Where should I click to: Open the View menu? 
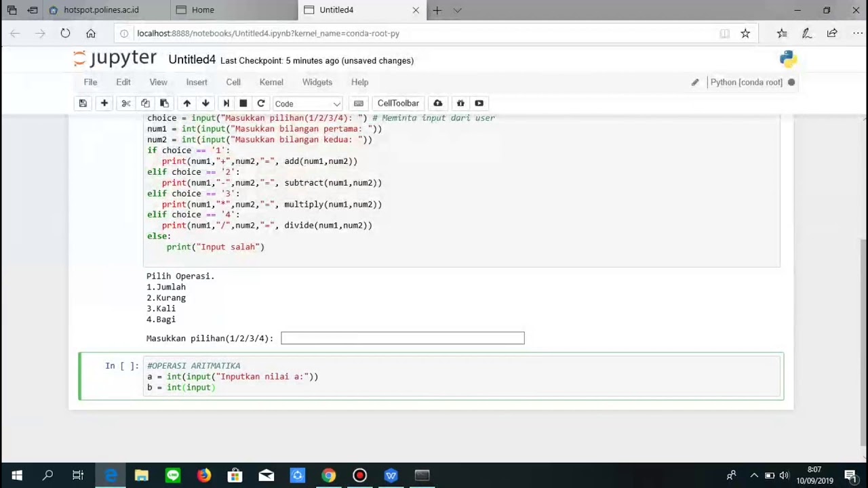158,83
